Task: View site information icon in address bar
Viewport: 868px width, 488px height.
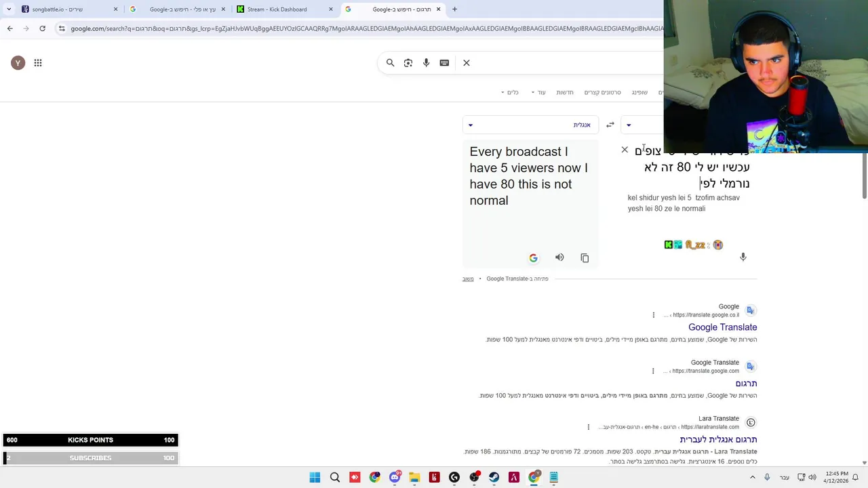Action: tap(62, 28)
